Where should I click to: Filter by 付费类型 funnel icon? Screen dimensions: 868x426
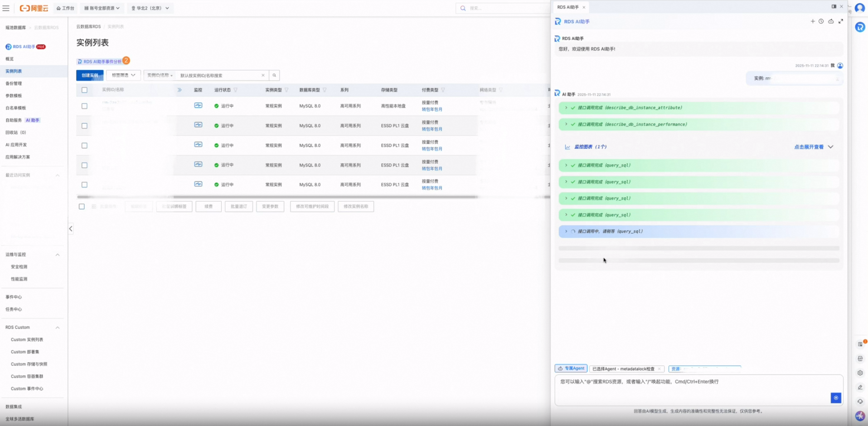point(443,90)
